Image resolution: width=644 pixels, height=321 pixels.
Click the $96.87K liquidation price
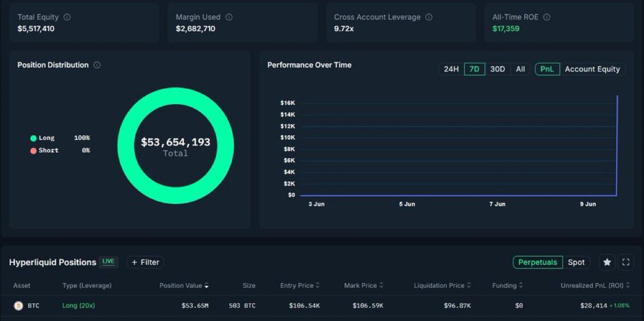(x=457, y=306)
